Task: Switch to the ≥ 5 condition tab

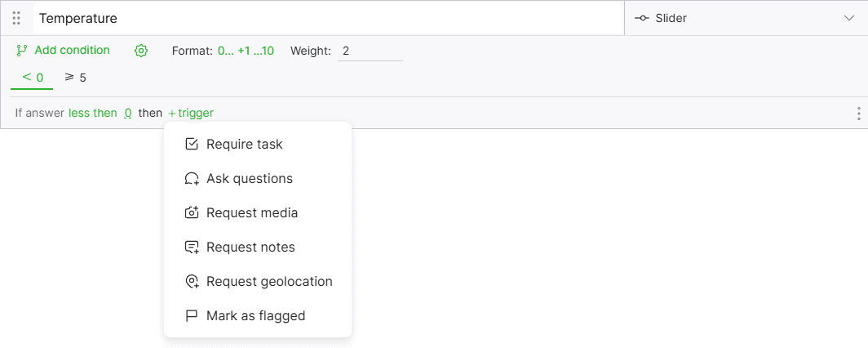Action: [x=75, y=78]
